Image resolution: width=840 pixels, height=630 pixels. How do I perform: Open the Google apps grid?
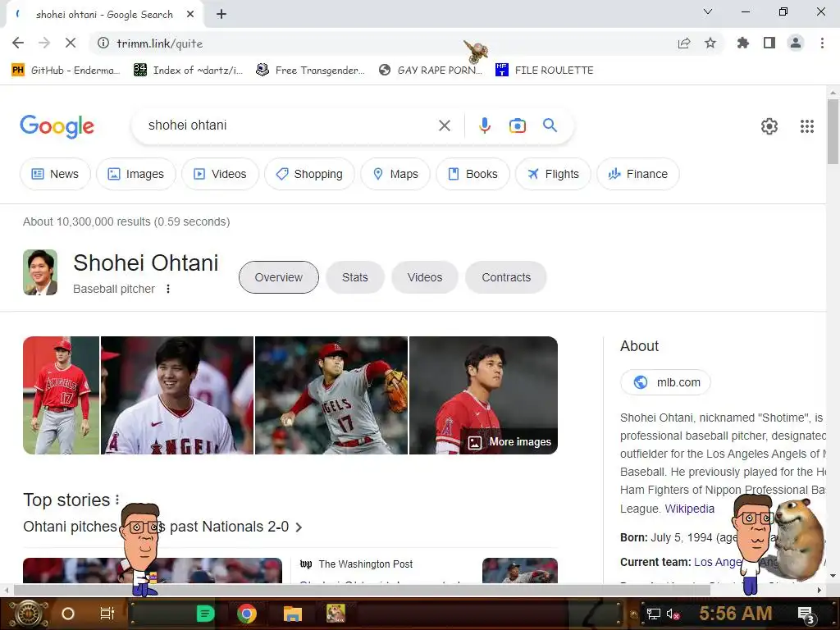pos(807,126)
